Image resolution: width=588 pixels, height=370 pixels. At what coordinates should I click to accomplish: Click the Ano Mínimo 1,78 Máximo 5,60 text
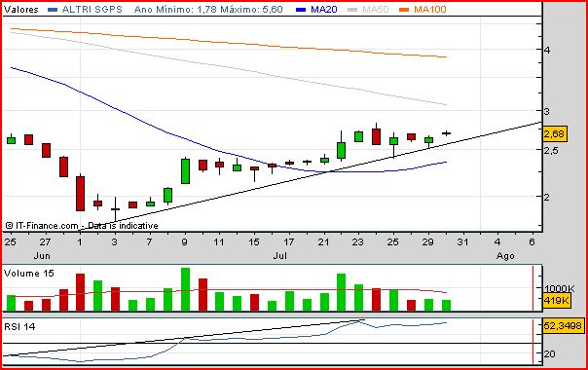coord(208,10)
